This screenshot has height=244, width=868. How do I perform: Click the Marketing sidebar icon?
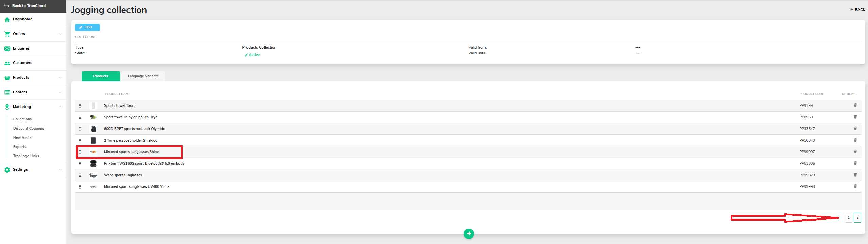click(7, 107)
